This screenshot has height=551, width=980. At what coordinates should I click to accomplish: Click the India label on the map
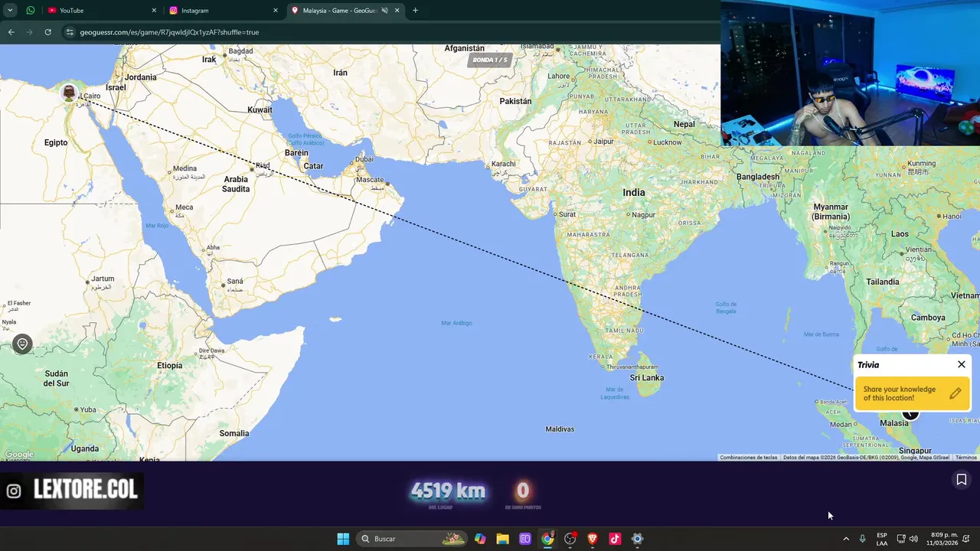click(x=634, y=193)
